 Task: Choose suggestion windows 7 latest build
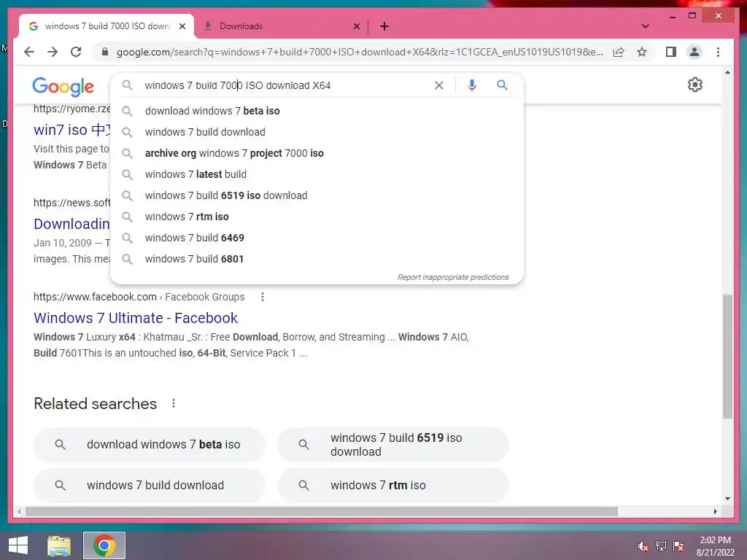(317, 174)
